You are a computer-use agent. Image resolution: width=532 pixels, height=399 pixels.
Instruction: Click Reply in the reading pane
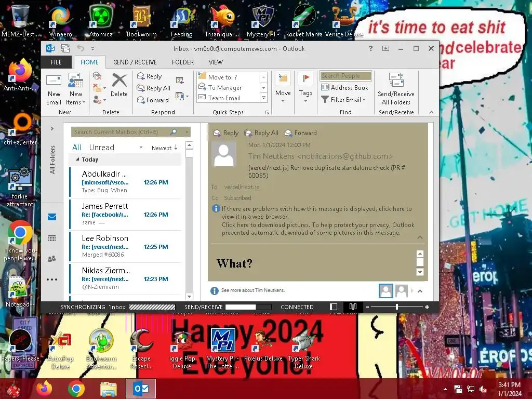(x=226, y=133)
